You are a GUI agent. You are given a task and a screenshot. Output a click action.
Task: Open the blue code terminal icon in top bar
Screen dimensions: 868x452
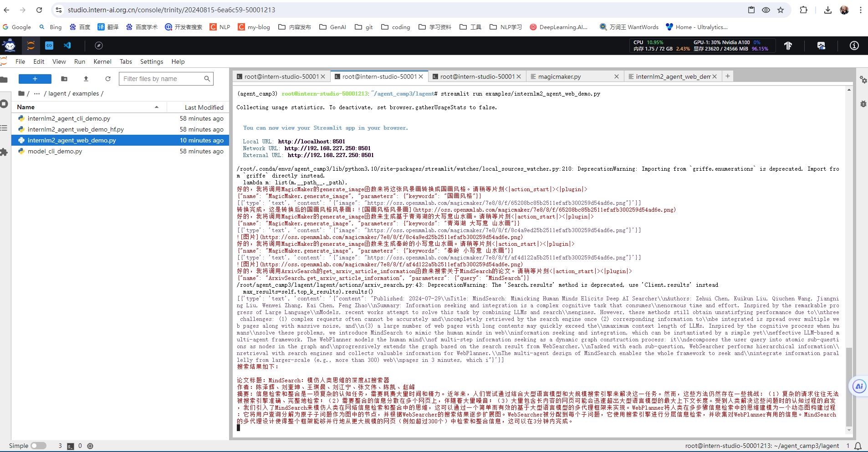[x=49, y=46]
